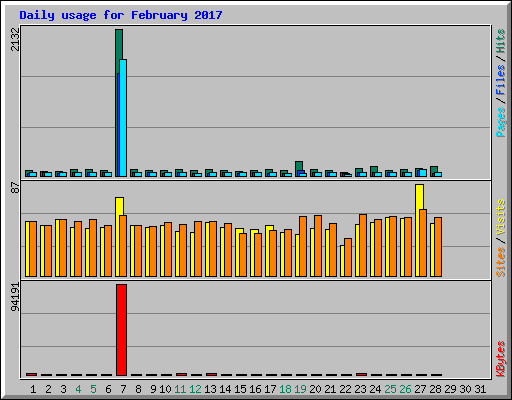Click the tall red KBytes bar for day 7
The image size is (512, 400).
click(x=121, y=330)
